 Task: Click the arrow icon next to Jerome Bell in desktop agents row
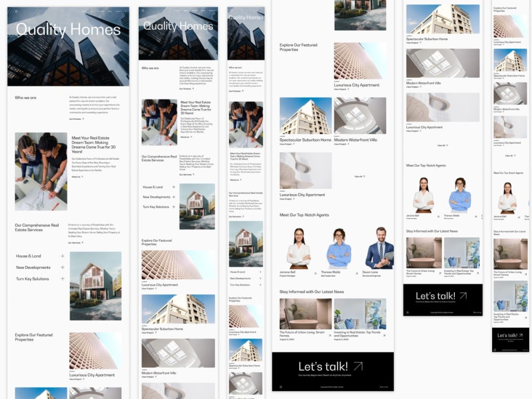pos(315,273)
